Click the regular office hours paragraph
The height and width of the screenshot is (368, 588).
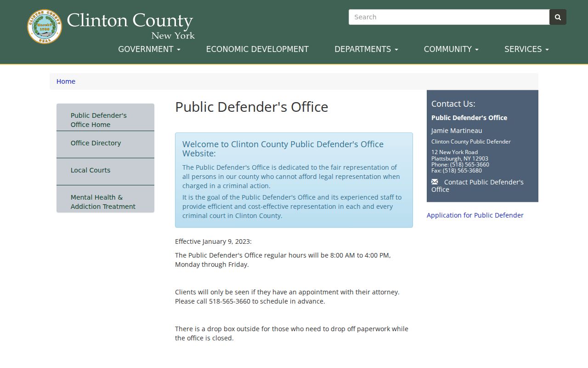coord(283,260)
